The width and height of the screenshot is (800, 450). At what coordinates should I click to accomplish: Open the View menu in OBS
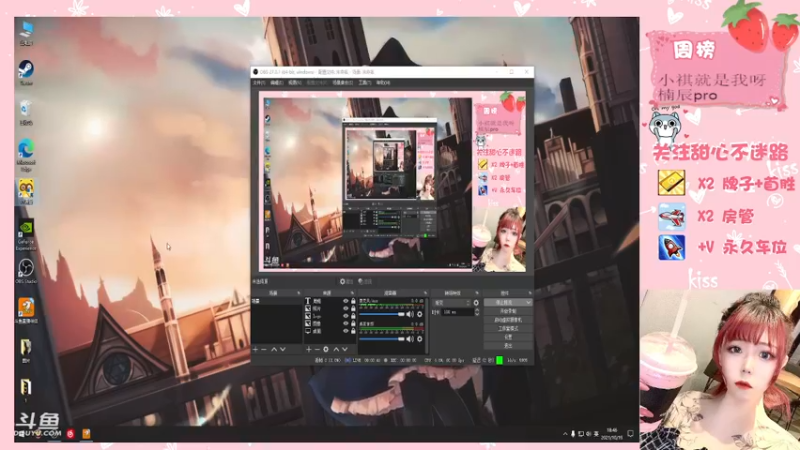[294, 83]
